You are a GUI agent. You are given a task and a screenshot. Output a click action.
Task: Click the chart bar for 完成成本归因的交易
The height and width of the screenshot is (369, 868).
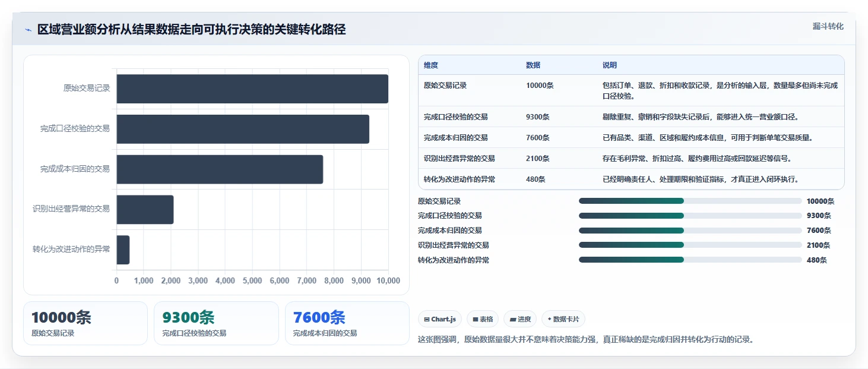click(220, 169)
